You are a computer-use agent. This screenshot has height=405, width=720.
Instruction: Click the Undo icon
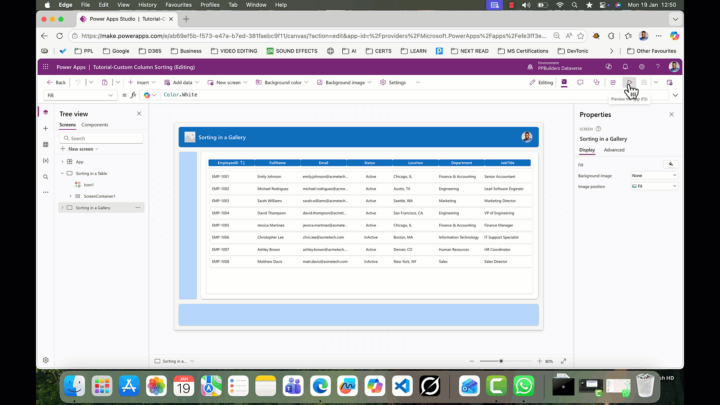click(78, 83)
